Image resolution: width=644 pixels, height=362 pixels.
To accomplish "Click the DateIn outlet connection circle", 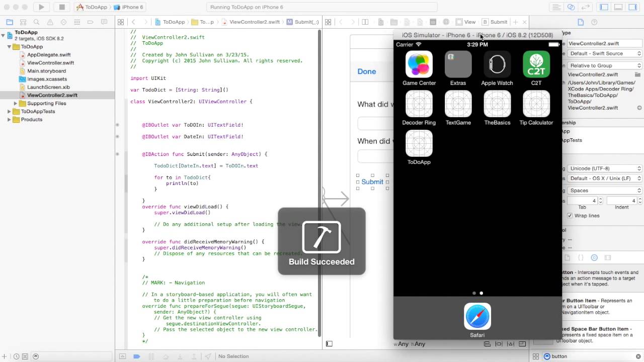I will point(117,136).
